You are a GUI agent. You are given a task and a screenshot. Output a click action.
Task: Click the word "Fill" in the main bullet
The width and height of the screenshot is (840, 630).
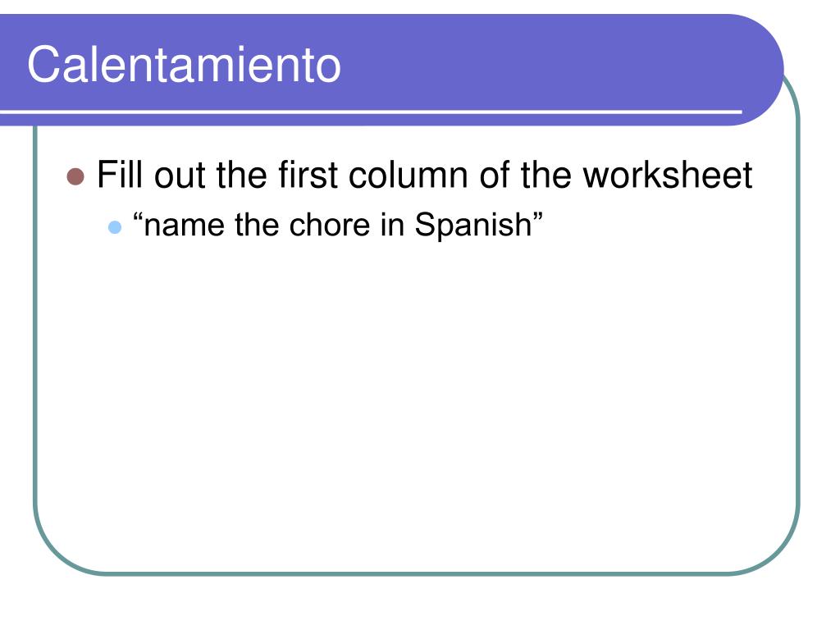pyautogui.click(x=121, y=175)
